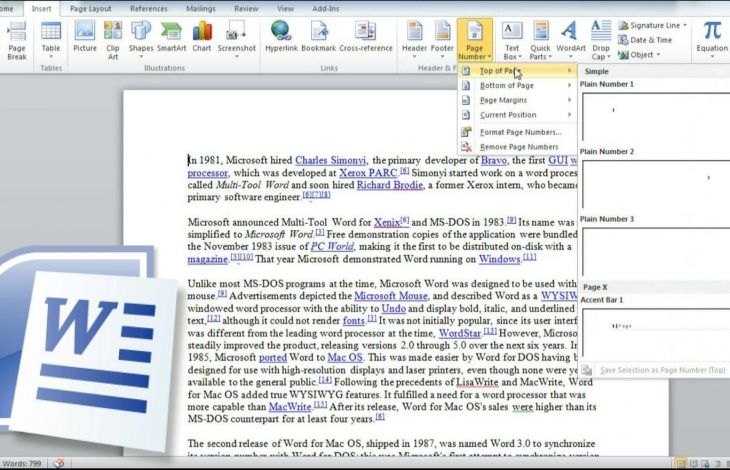Image resolution: width=730 pixels, height=470 pixels.
Task: Insert a Cross-reference
Action: pyautogui.click(x=366, y=37)
